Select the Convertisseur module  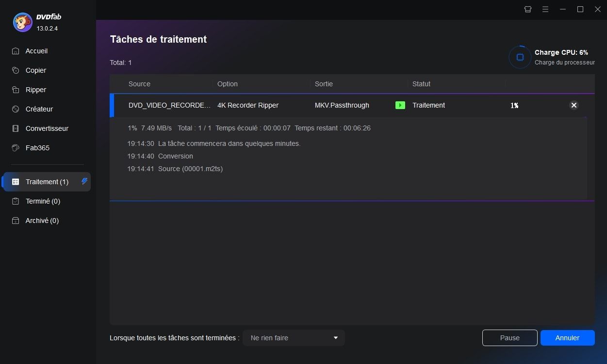click(x=46, y=128)
